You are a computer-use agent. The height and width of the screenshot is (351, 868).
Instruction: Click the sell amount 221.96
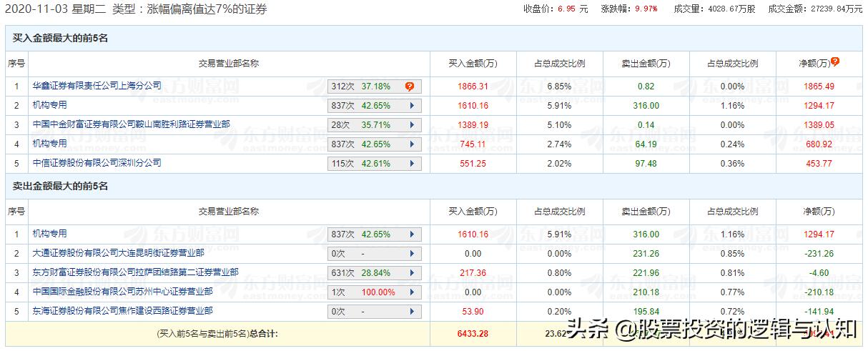pyautogui.click(x=646, y=273)
